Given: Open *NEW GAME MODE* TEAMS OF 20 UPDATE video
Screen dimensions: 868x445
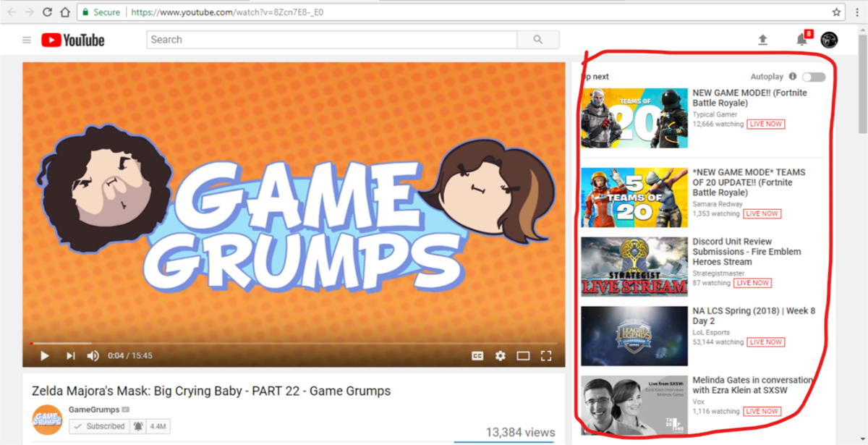Looking at the screenshot, I should [749, 182].
